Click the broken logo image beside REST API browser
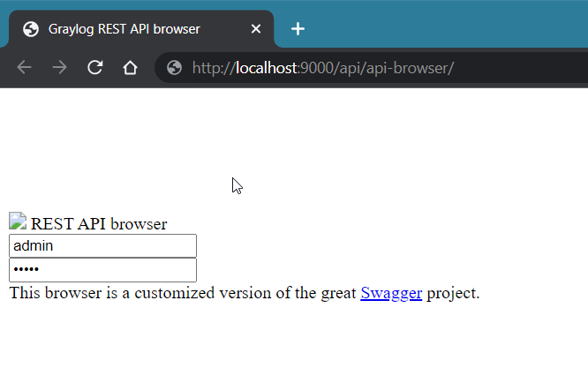 pyautogui.click(x=18, y=221)
